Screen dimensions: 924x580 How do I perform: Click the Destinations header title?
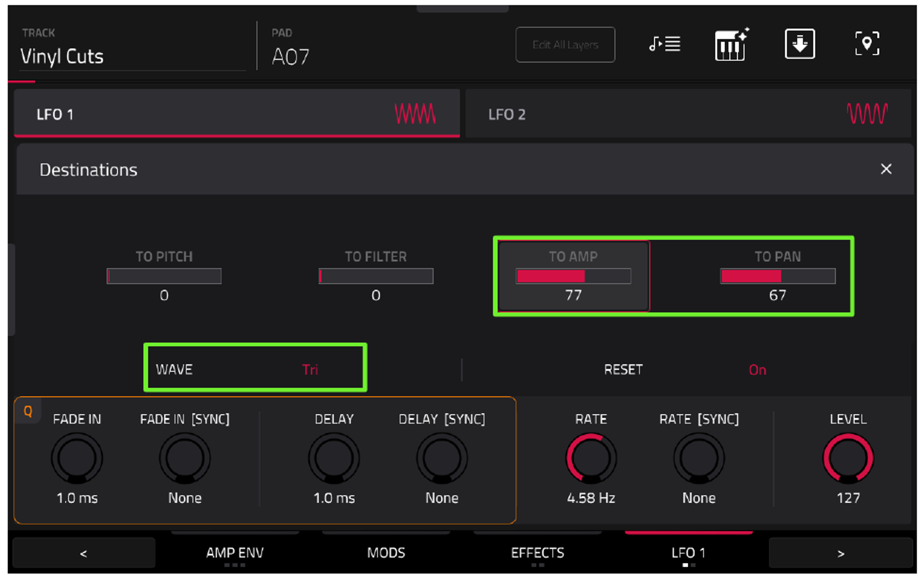pyautogui.click(x=88, y=170)
